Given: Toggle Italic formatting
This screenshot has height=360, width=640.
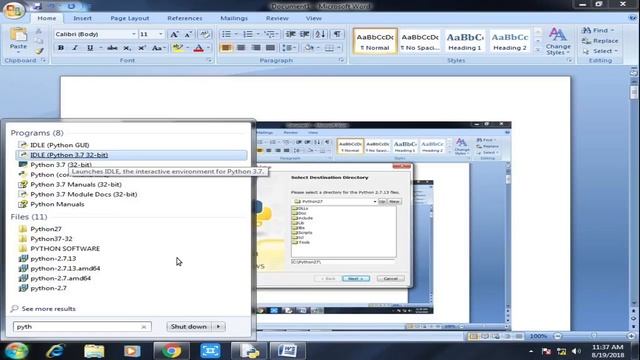Looking at the screenshot, I should click(x=75, y=48).
